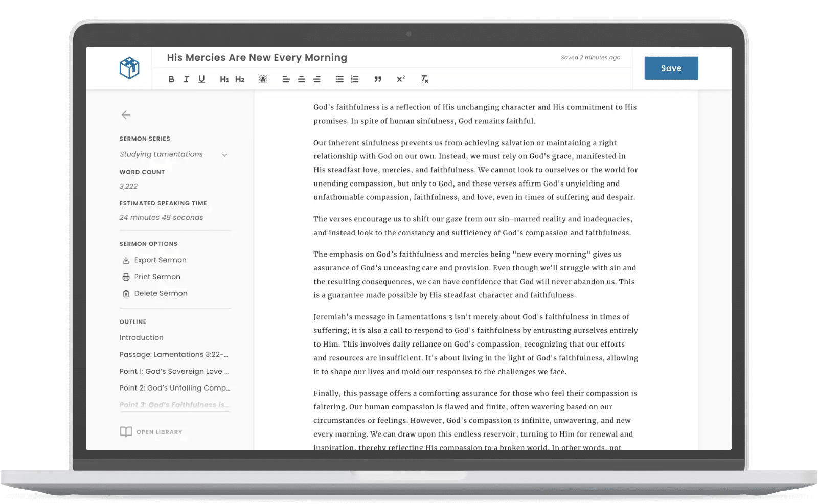Viewport: 818px width, 504px height.
Task: Toggle superscript formatting
Action: [401, 79]
